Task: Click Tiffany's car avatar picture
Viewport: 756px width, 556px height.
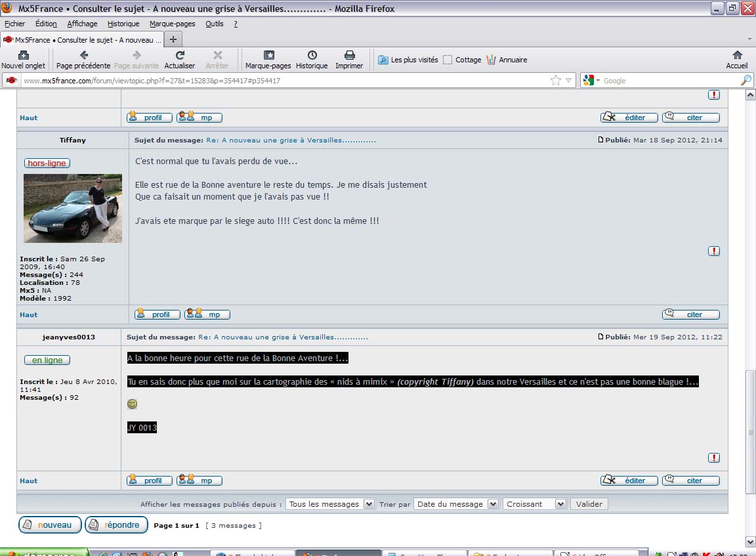Action: tap(73, 208)
